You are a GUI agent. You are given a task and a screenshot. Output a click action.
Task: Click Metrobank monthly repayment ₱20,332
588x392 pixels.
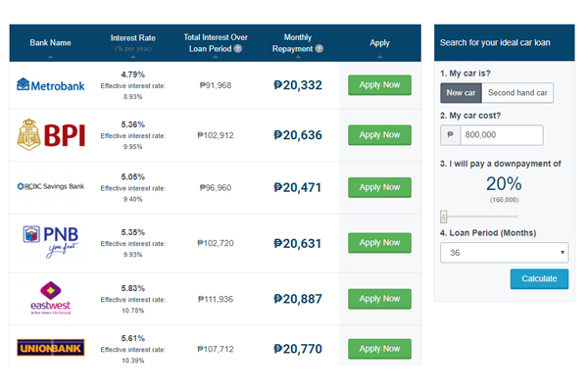298,85
